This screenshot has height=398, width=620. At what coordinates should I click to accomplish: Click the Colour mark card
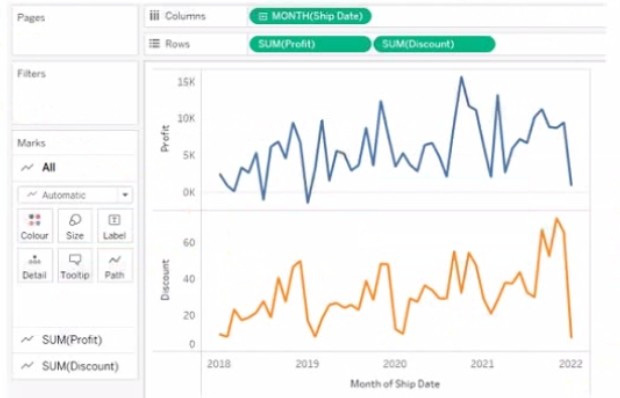tap(34, 226)
